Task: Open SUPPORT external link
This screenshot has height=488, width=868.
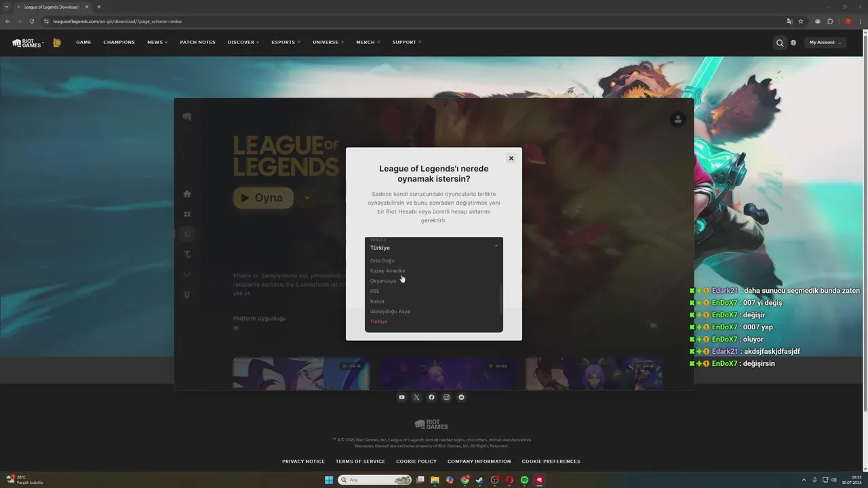Action: pos(407,42)
